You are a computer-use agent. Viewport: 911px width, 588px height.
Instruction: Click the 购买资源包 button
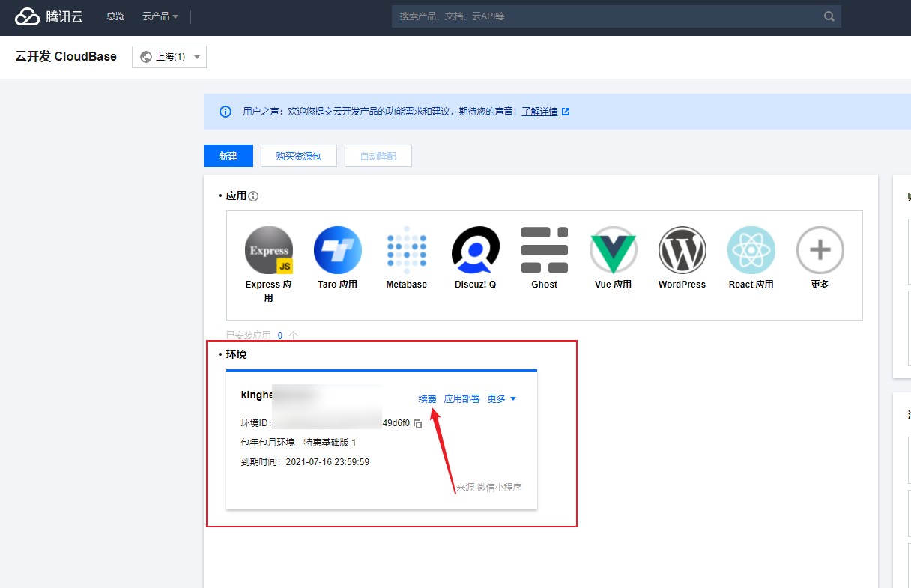[299, 156]
